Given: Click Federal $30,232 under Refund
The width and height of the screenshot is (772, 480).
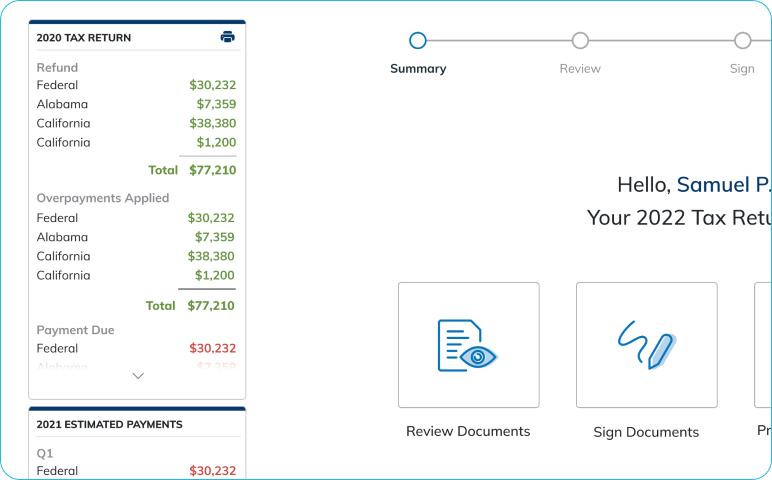Looking at the screenshot, I should (x=136, y=85).
